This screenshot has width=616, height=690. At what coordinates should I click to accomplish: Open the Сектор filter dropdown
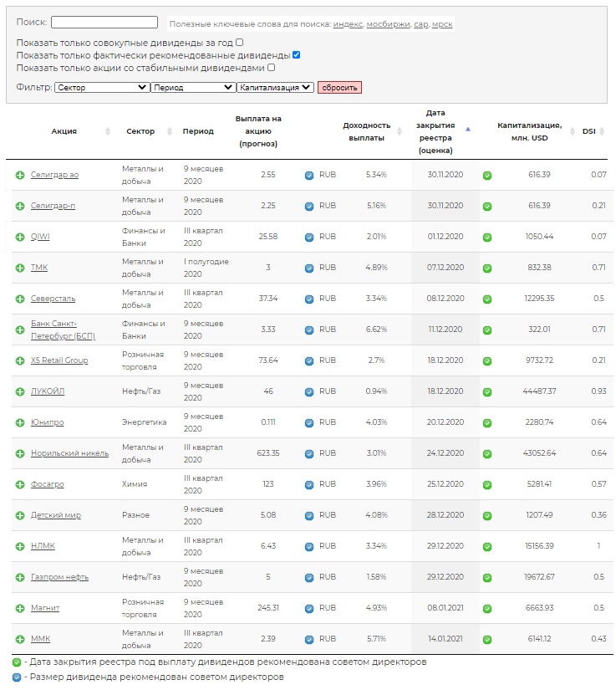pos(101,87)
